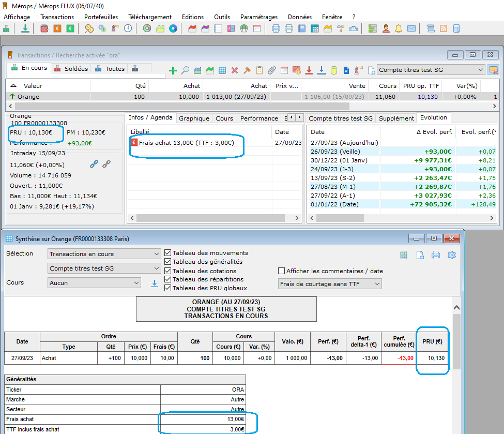Image resolution: width=504 pixels, height=434 pixels.
Task: Switch to the Performance tab
Action: click(x=259, y=118)
